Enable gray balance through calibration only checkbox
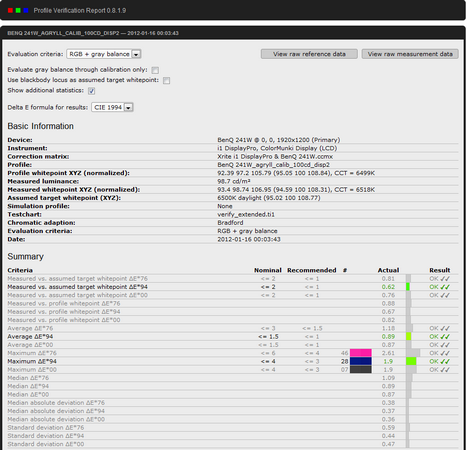Image resolution: width=467 pixels, height=450 pixels. pyautogui.click(x=155, y=70)
